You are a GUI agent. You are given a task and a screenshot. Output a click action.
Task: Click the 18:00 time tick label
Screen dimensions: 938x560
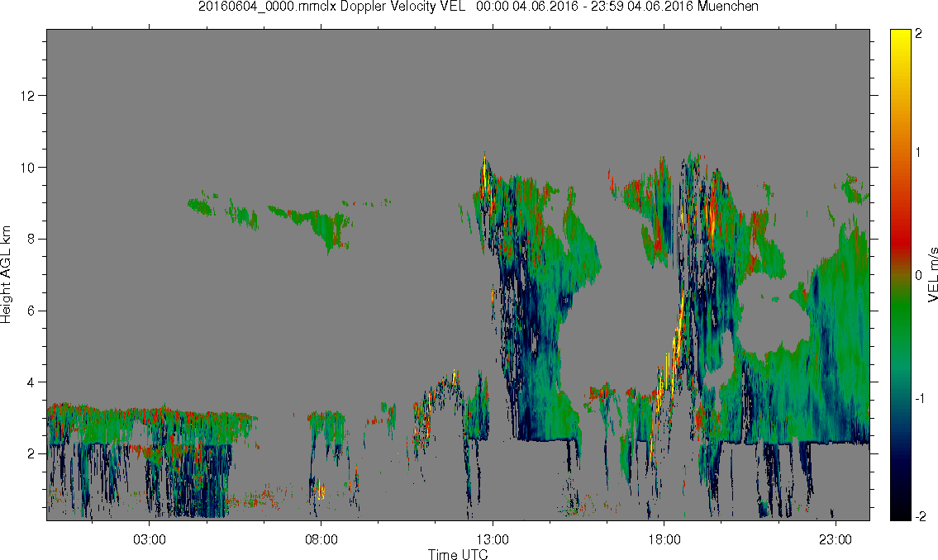click(664, 539)
